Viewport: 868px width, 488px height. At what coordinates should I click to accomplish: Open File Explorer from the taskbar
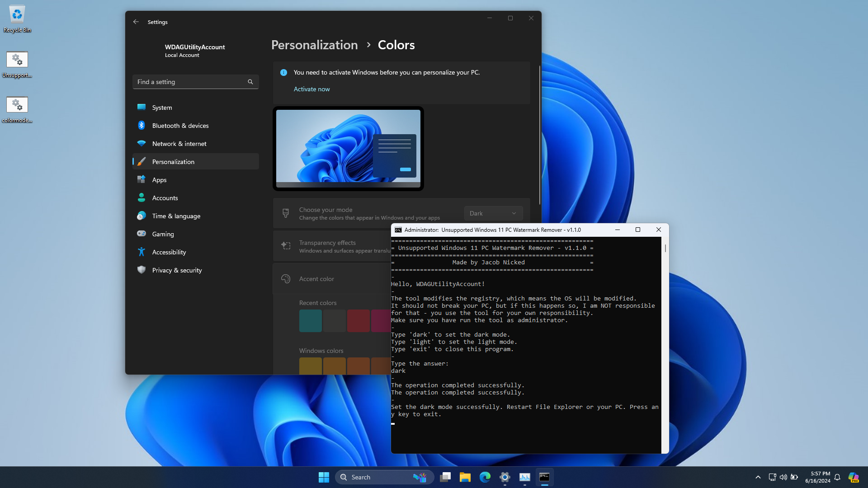coord(465,477)
